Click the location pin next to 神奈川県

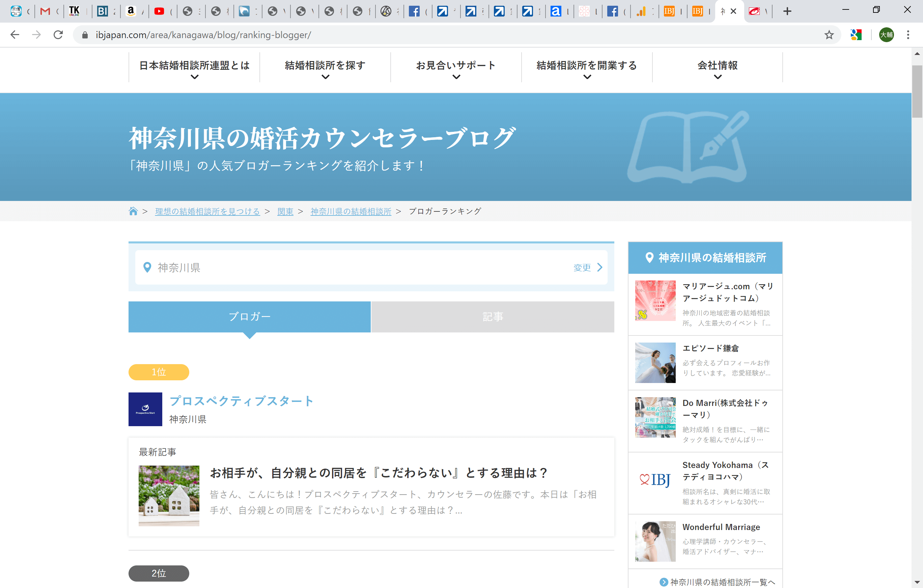coord(147,267)
